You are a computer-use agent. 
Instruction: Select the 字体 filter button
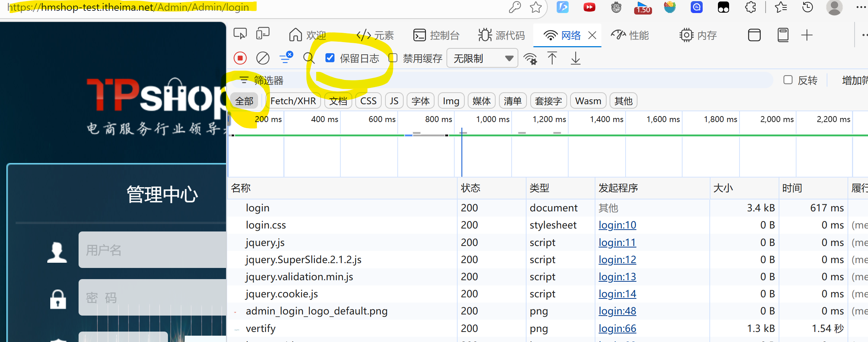(x=421, y=101)
